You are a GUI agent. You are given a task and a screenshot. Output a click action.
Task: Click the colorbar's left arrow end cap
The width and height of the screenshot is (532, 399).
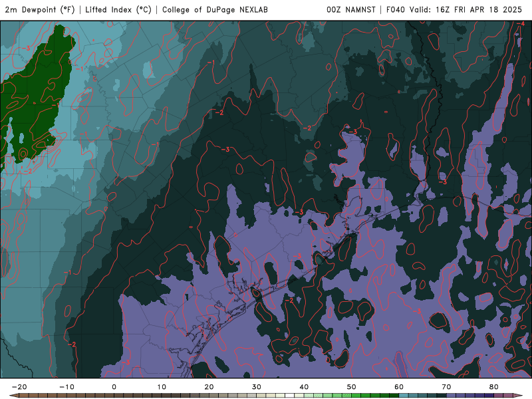13,396
